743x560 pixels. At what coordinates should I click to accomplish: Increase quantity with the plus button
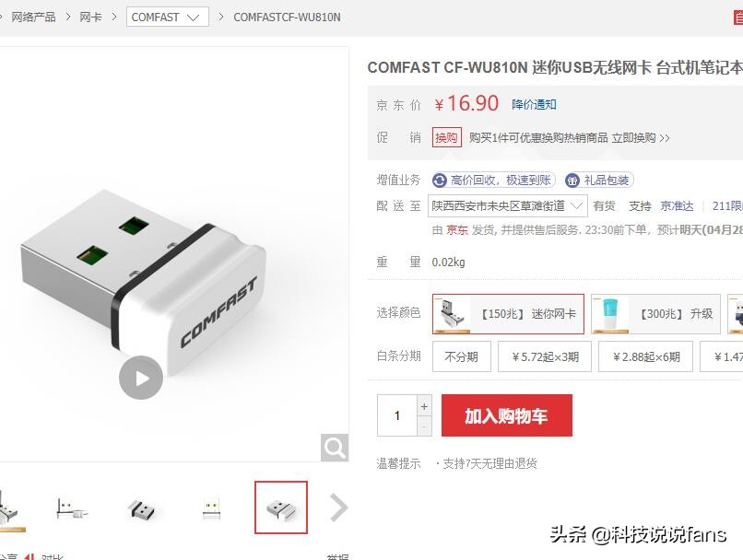point(424,406)
